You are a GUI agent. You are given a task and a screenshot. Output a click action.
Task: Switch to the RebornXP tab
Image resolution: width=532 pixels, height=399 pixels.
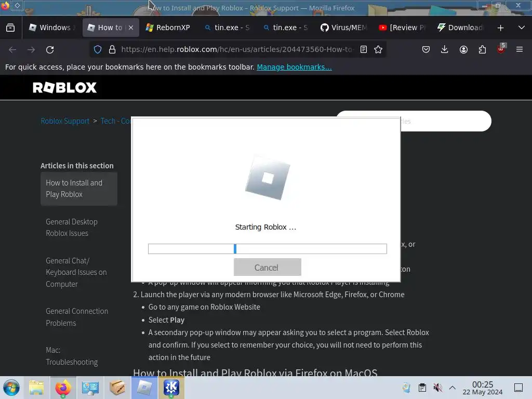[x=168, y=28]
